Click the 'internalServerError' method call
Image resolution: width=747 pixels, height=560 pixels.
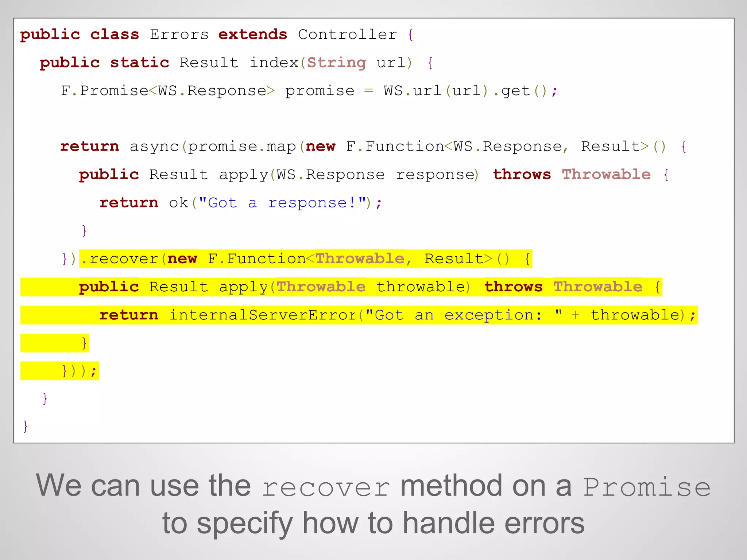click(x=263, y=315)
